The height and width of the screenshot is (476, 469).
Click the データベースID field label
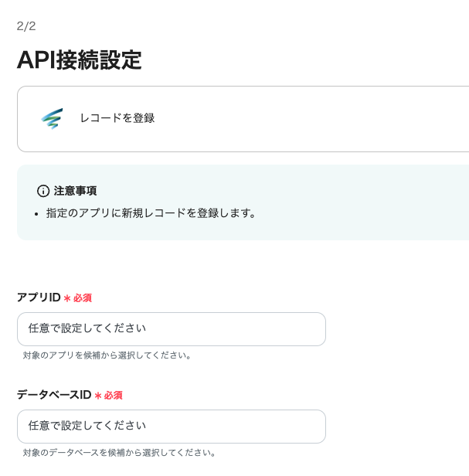(x=54, y=395)
